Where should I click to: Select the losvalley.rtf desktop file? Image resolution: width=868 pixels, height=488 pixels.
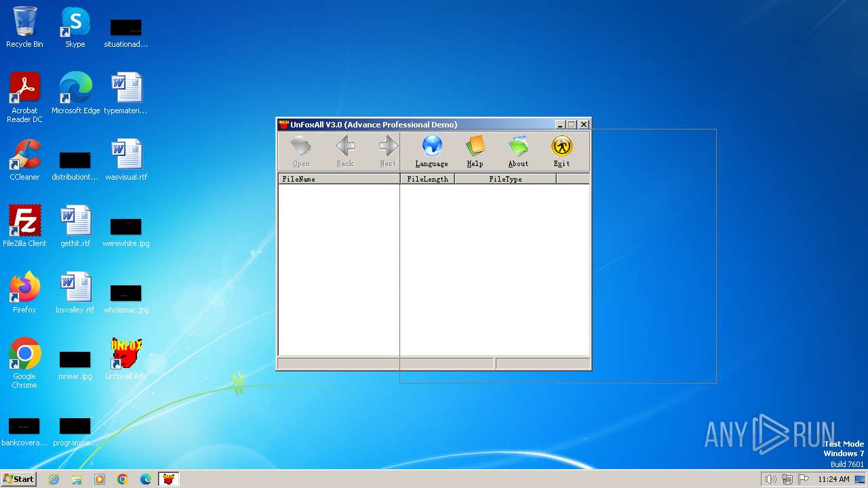point(75,293)
